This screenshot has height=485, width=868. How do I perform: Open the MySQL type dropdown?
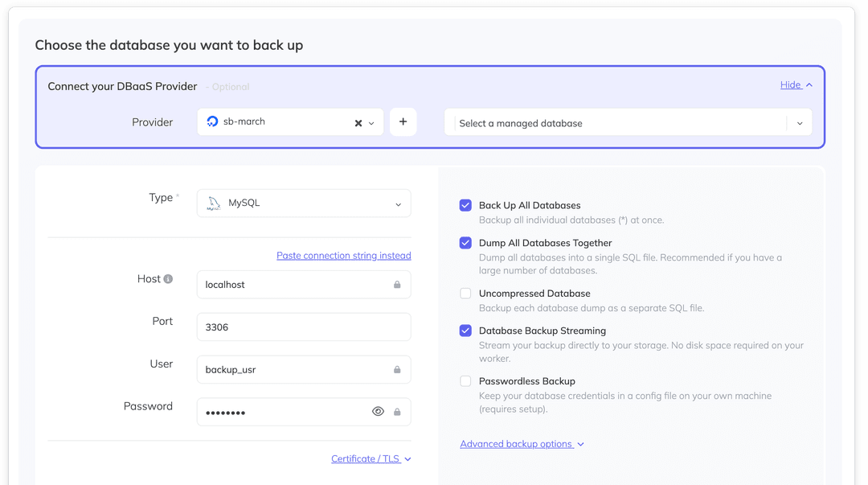[x=304, y=203]
